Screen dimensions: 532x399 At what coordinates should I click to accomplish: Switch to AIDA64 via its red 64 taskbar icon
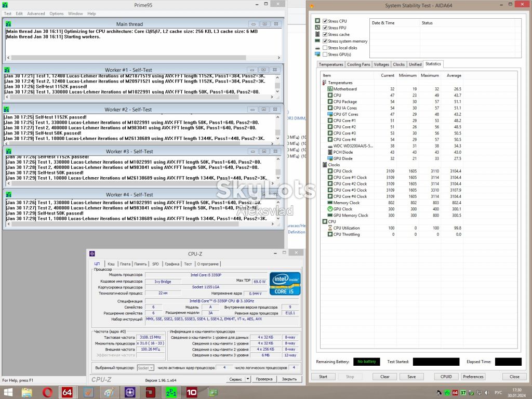pos(68,393)
